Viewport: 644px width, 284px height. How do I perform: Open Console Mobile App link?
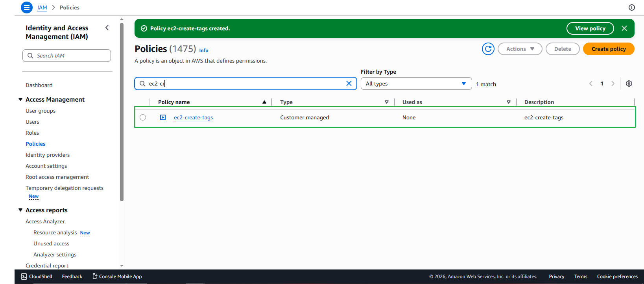click(117, 277)
